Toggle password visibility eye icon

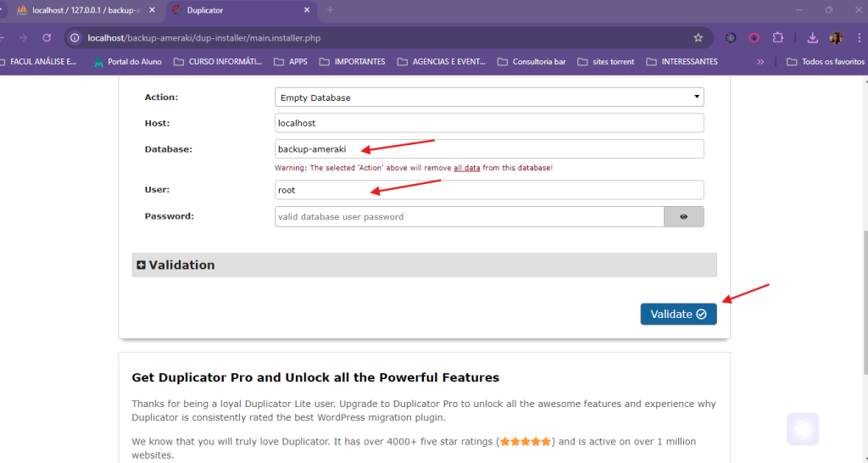683,217
